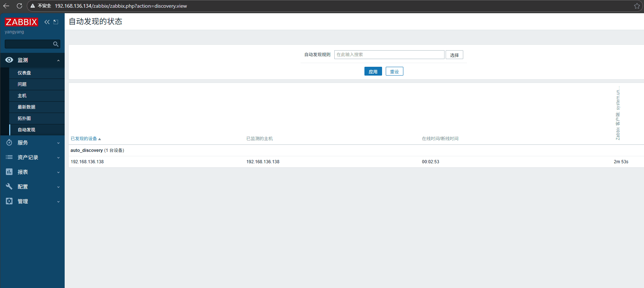Expand the 配置 menu section
The image size is (644, 288).
click(58, 187)
